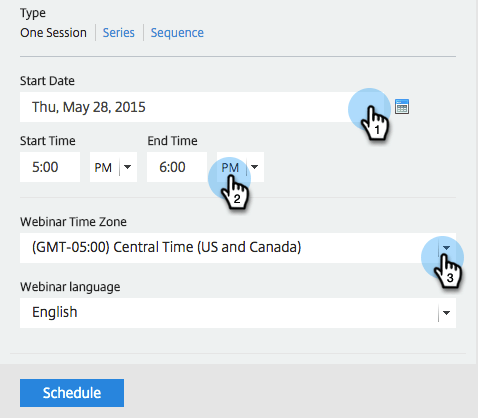Open the Start Time AM/PM dropdown

[113, 167]
